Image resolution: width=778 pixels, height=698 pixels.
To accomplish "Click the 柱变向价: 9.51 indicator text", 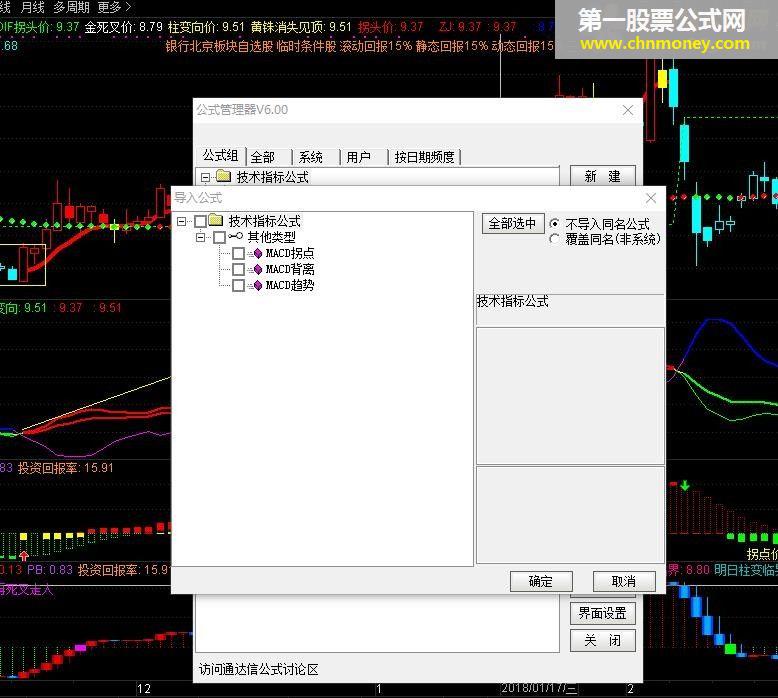I will click(206, 27).
